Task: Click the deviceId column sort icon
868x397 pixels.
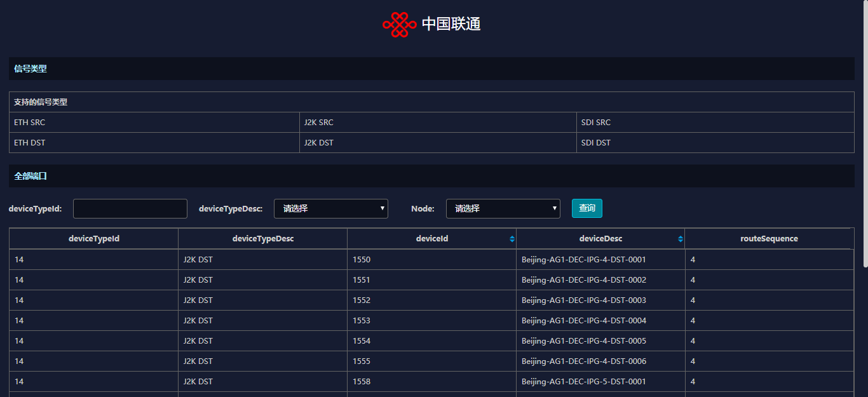Action: 512,239
